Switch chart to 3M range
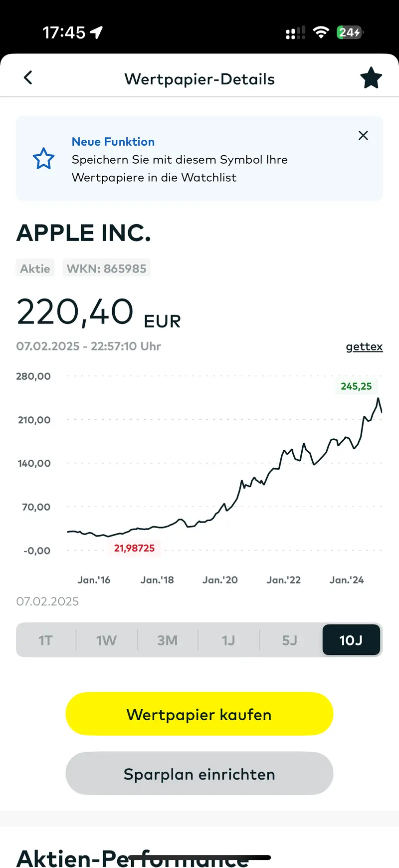 168,640
